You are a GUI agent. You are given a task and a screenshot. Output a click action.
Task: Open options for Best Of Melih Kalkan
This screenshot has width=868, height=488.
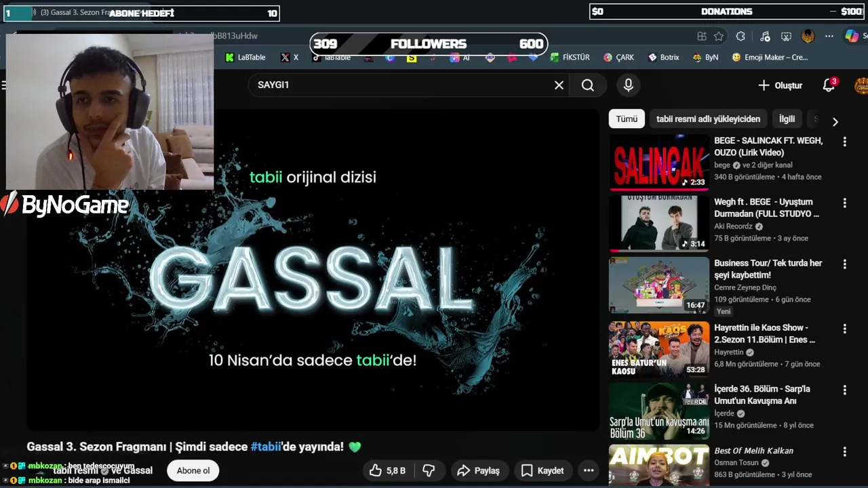844,451
